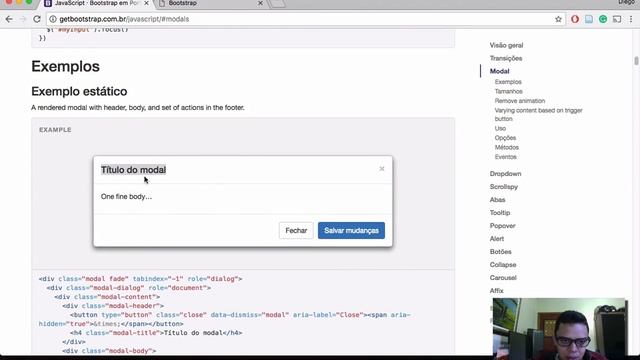
Task: Switch to the Bootstrap tab
Action: click(182, 3)
